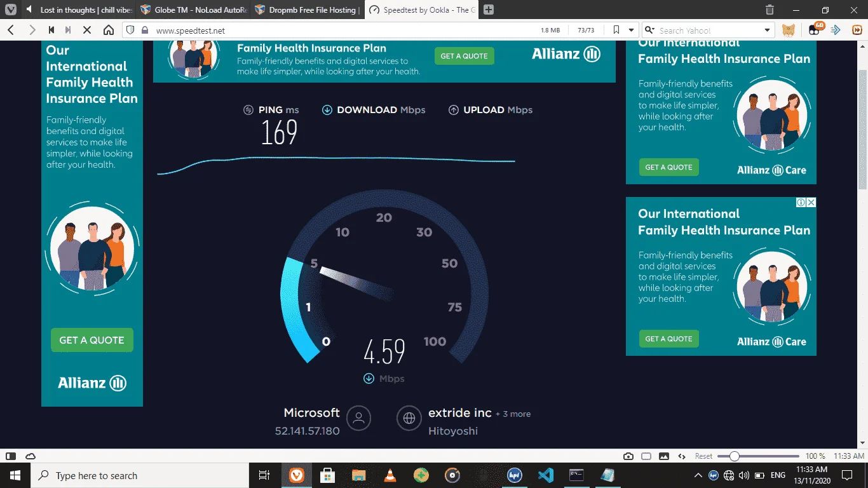
Task: Switch to Globe TM NoLoad tab
Action: tap(194, 10)
